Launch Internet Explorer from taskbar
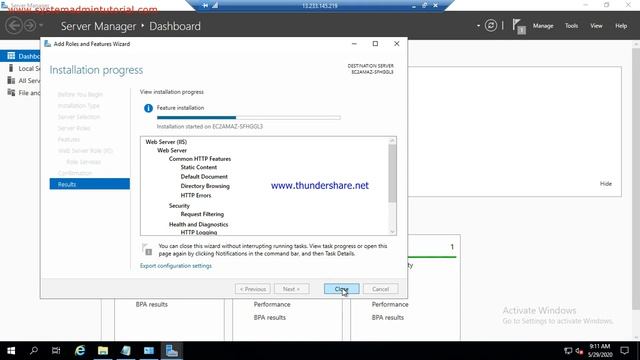 80,351
